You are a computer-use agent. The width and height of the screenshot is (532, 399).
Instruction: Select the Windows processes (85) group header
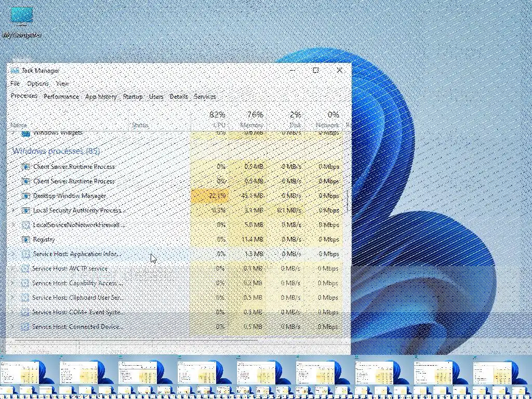(x=56, y=151)
